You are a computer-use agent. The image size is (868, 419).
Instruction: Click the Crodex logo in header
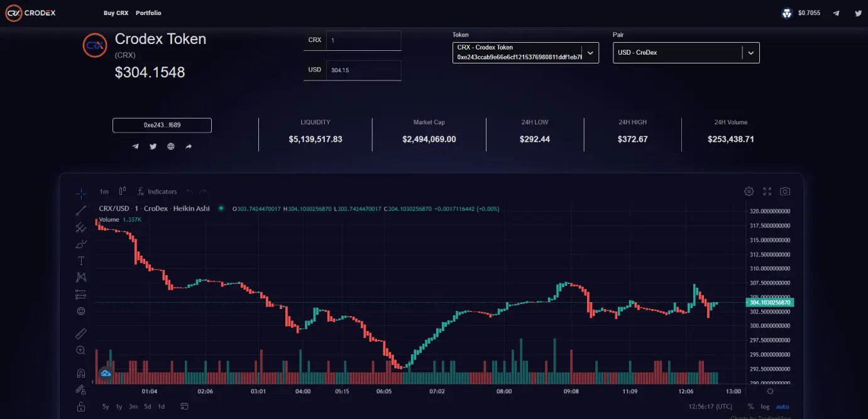pos(30,13)
